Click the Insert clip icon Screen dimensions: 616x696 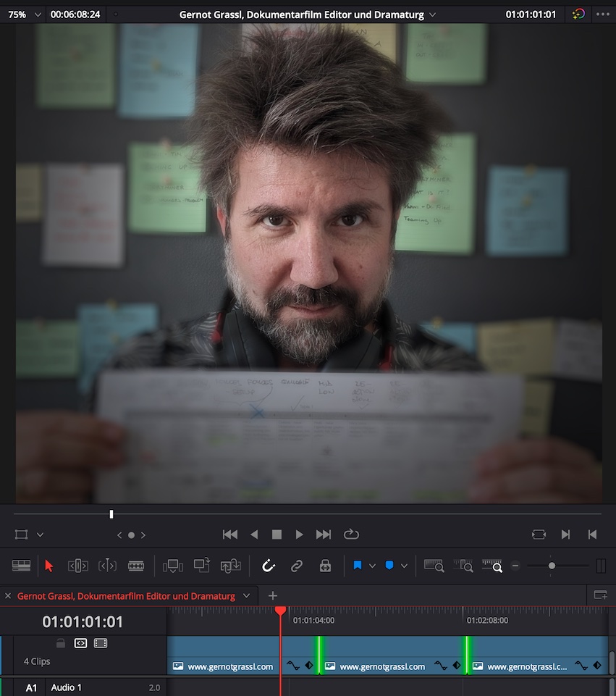[x=173, y=566]
